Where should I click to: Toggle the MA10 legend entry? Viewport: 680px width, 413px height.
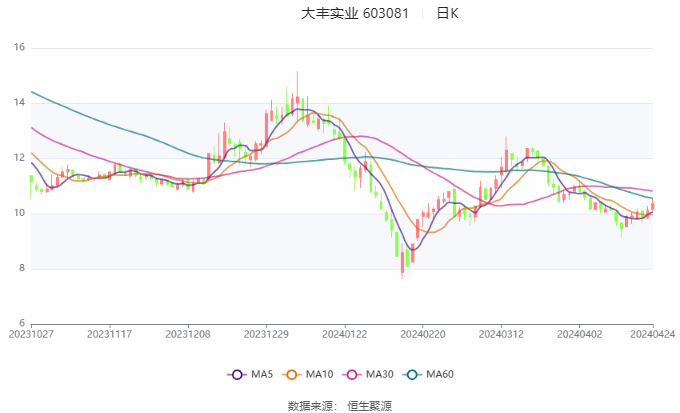pyautogui.click(x=307, y=374)
